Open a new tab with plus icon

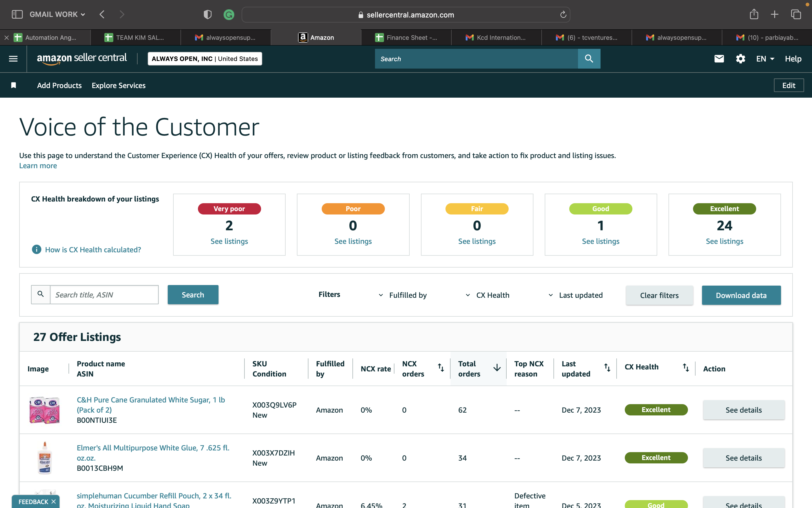pyautogui.click(x=775, y=14)
